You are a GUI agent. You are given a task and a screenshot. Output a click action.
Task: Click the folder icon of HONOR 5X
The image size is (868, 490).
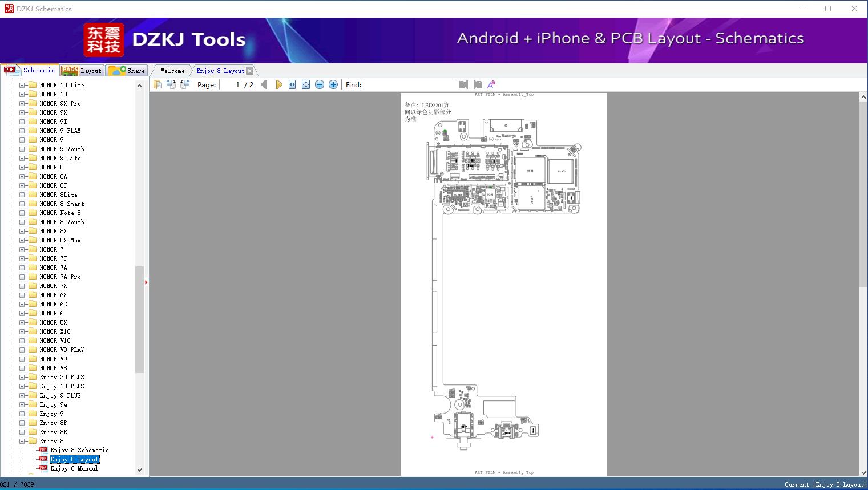click(x=33, y=322)
